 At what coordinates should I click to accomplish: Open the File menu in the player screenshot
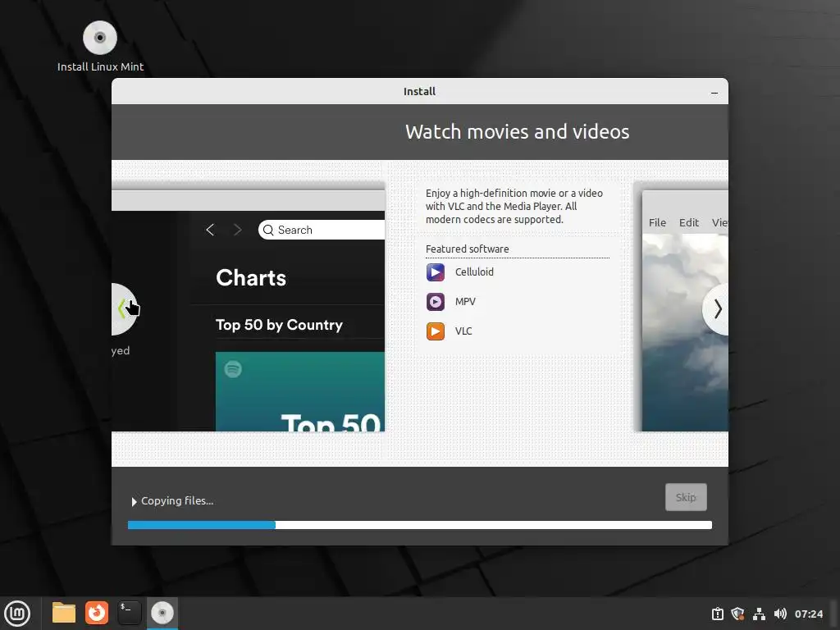[657, 222]
